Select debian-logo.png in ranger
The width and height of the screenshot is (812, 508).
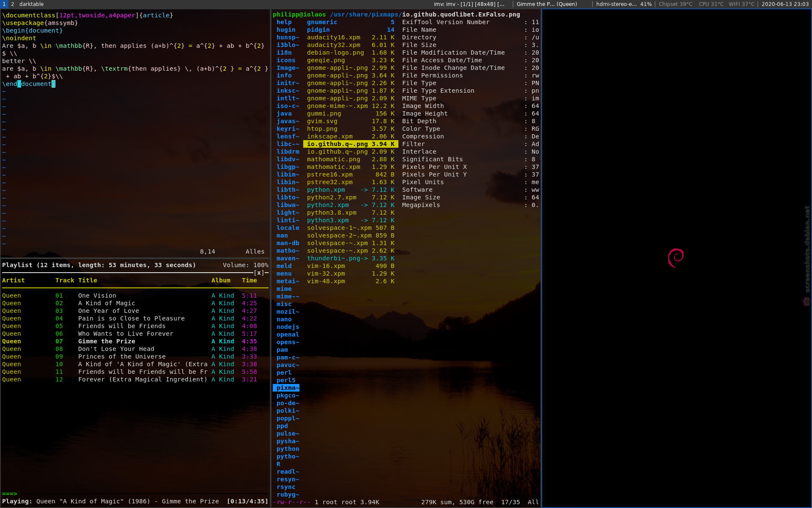point(351,52)
